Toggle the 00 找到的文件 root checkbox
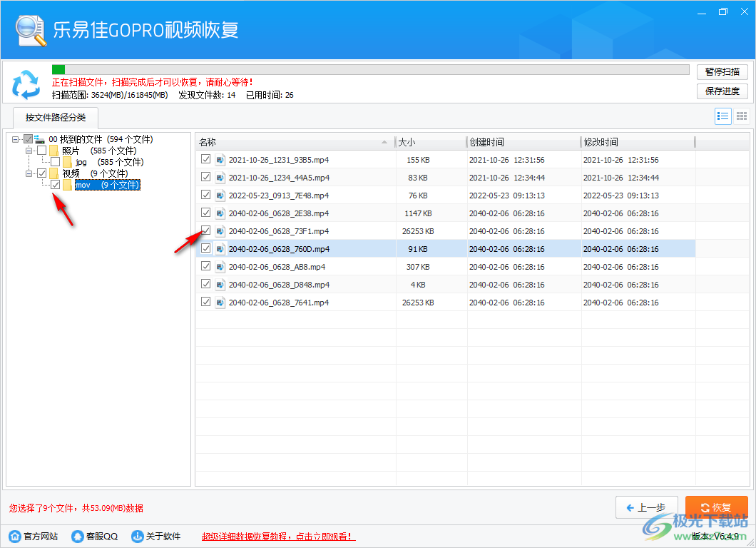The image size is (756, 548). (29, 139)
